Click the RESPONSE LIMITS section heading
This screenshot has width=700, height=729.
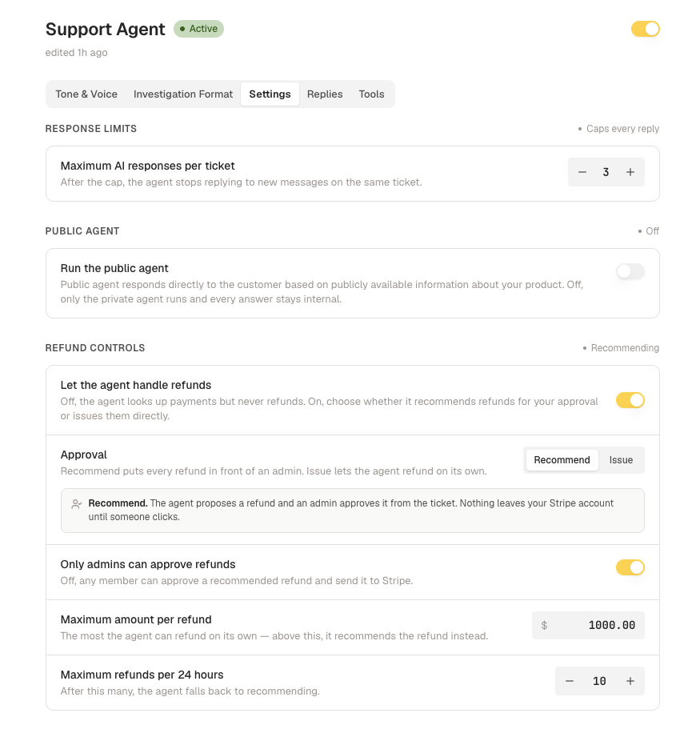pyautogui.click(x=91, y=129)
